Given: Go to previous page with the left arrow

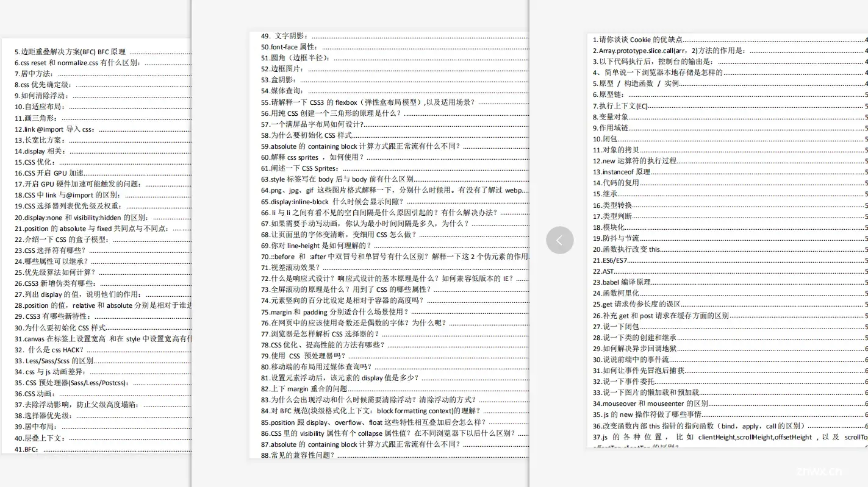Looking at the screenshot, I should point(559,240).
